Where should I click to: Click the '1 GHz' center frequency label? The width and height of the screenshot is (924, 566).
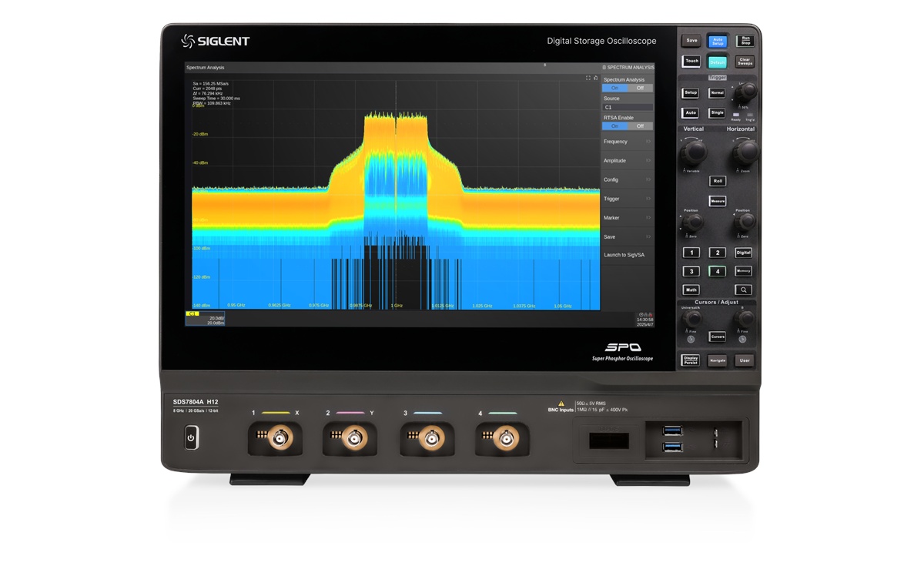397,306
